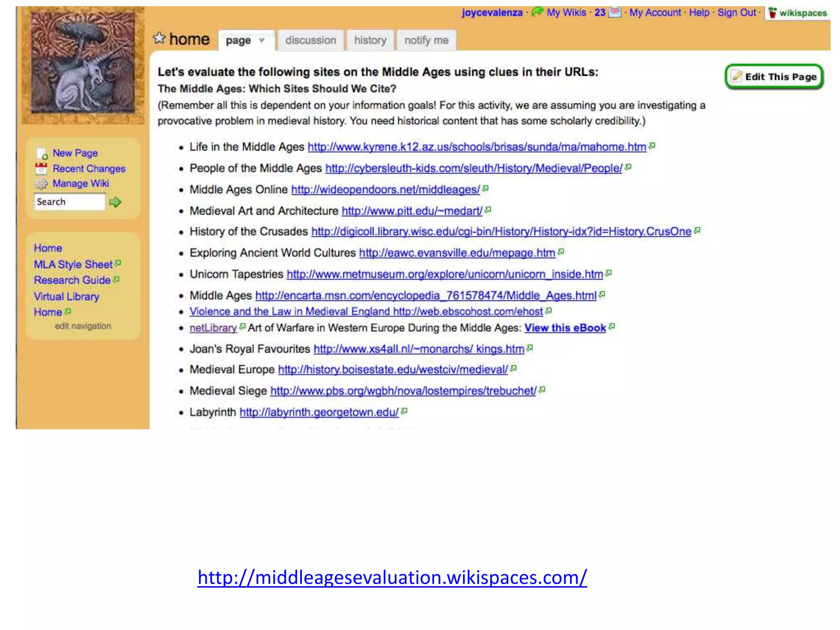Open Research Guide link

72,280
